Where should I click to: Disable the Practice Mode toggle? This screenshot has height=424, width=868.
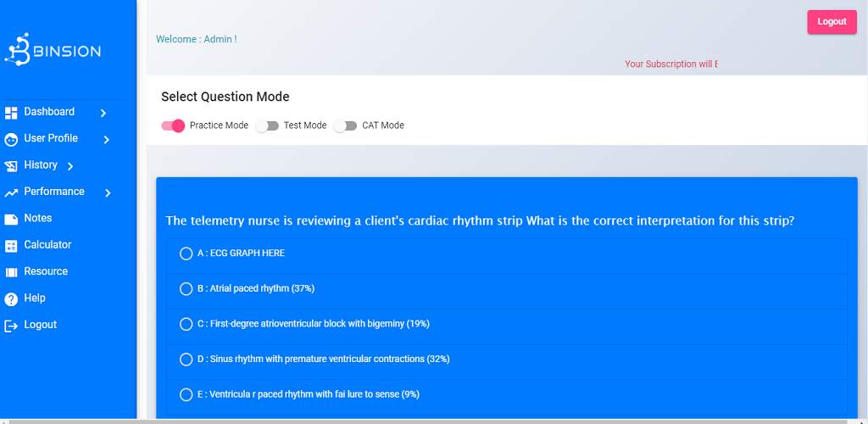pyautogui.click(x=173, y=126)
